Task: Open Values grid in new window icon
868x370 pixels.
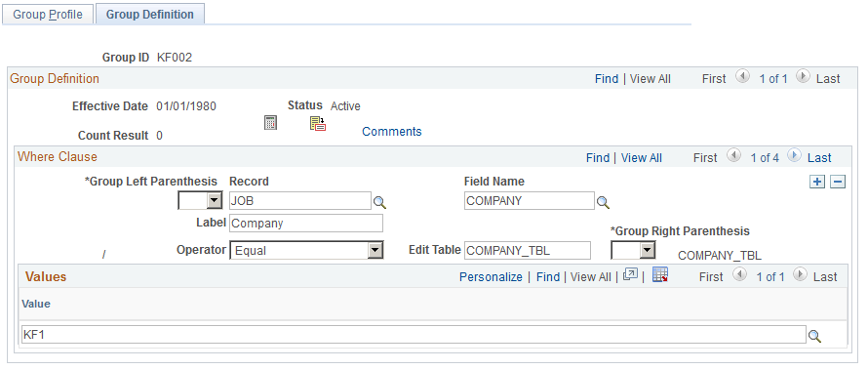Action: 630,274
